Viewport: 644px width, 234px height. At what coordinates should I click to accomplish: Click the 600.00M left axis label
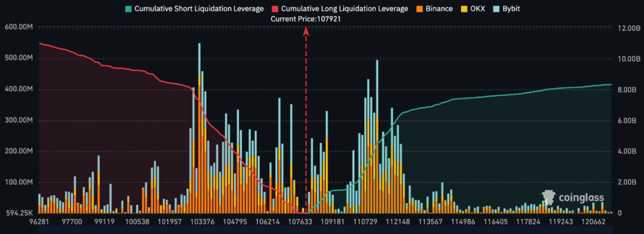(x=18, y=27)
